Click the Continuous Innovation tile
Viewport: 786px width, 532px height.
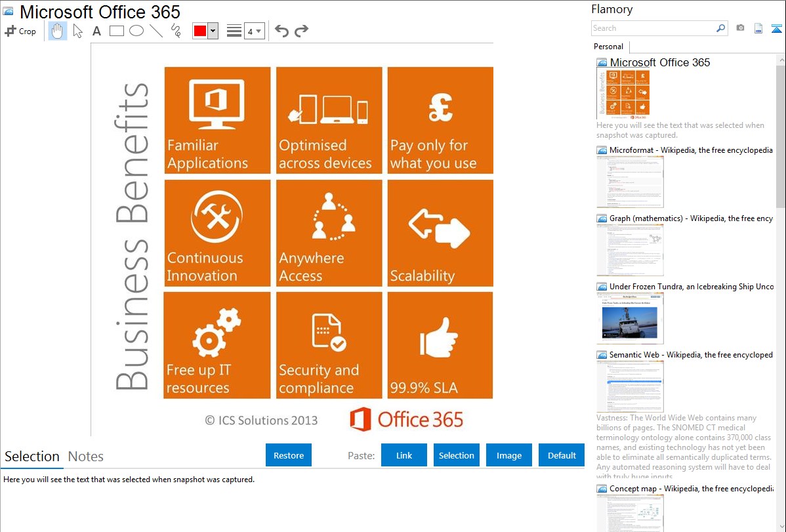click(217, 233)
